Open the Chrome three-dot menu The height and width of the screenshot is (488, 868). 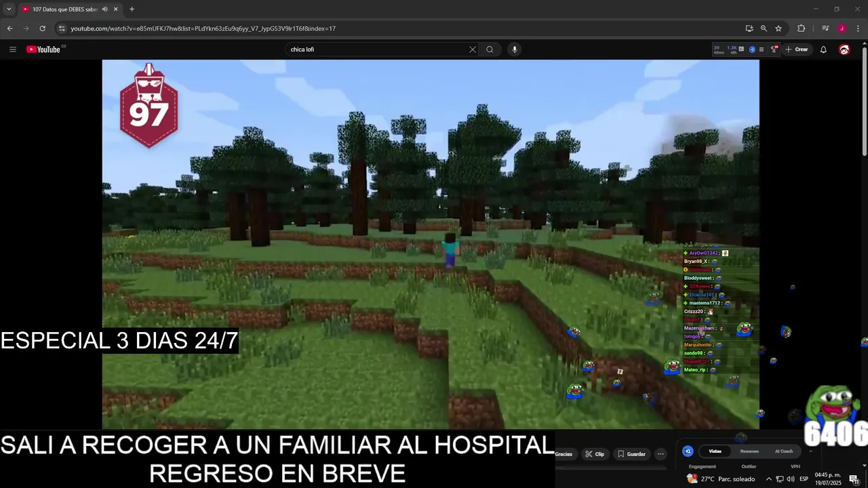859,28
